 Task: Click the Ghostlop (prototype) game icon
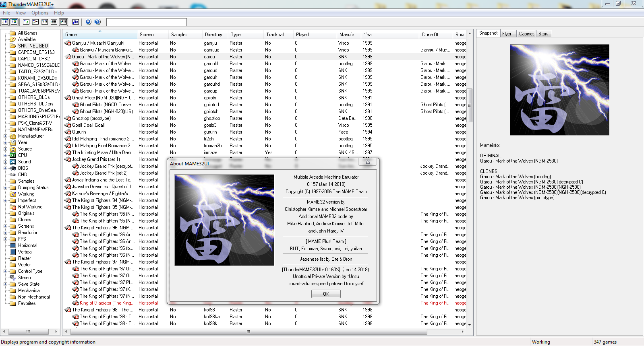point(68,118)
